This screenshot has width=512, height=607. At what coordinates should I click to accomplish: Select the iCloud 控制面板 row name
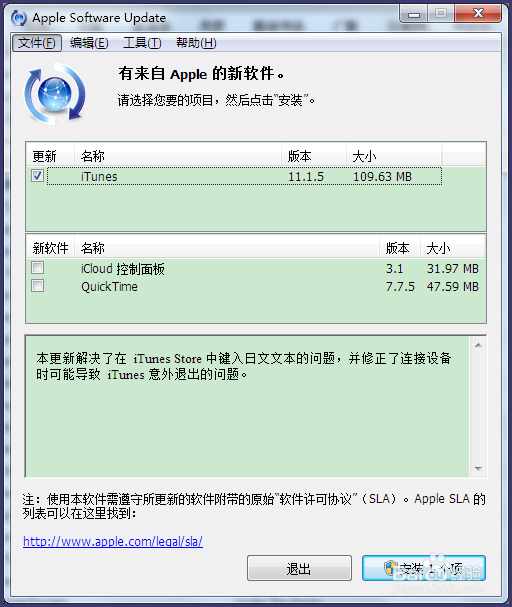pos(123,269)
